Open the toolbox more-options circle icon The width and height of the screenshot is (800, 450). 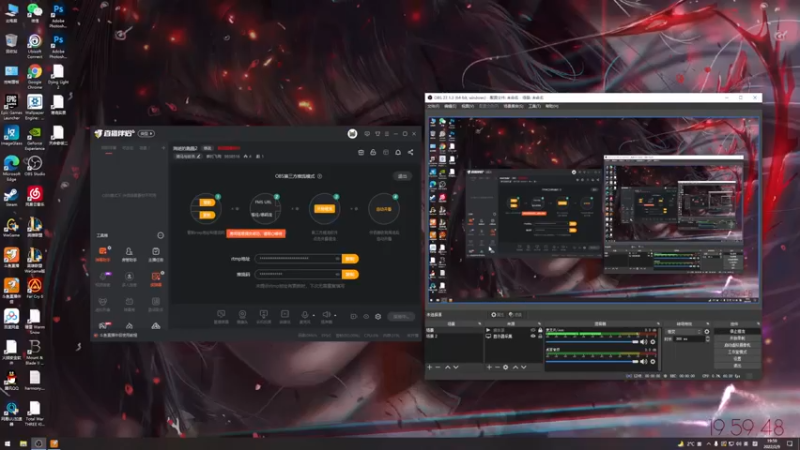coord(160,235)
